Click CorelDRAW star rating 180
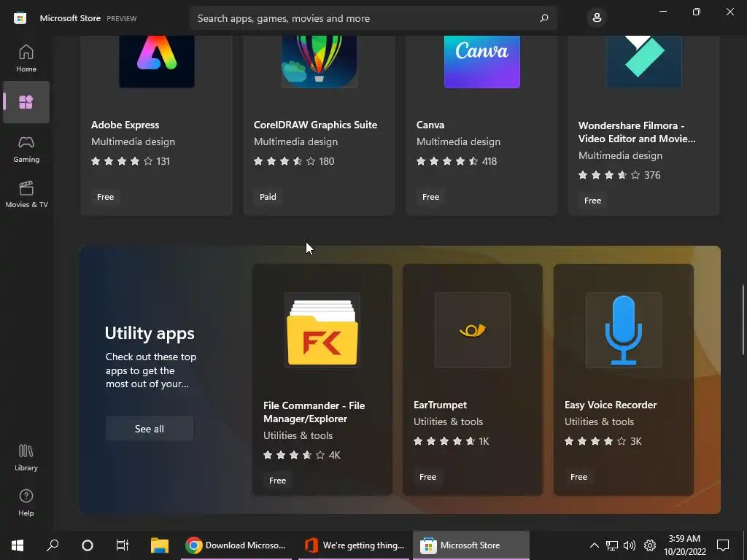 click(x=293, y=161)
